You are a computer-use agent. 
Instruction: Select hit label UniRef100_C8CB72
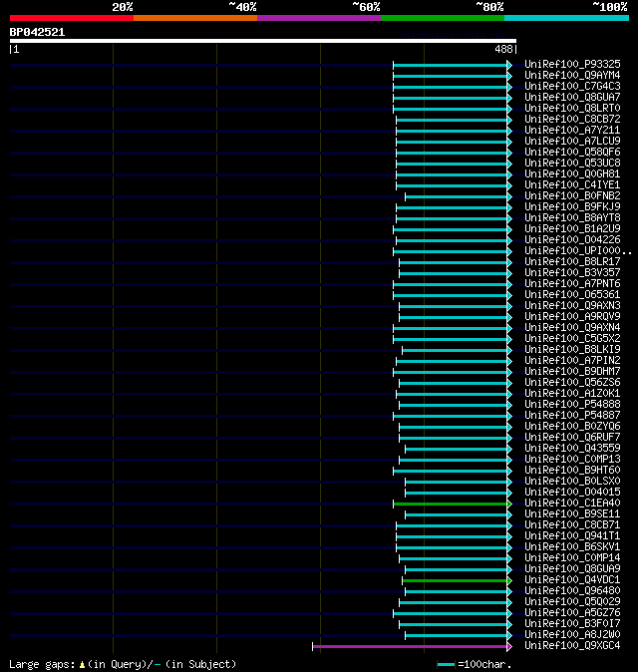point(572,119)
